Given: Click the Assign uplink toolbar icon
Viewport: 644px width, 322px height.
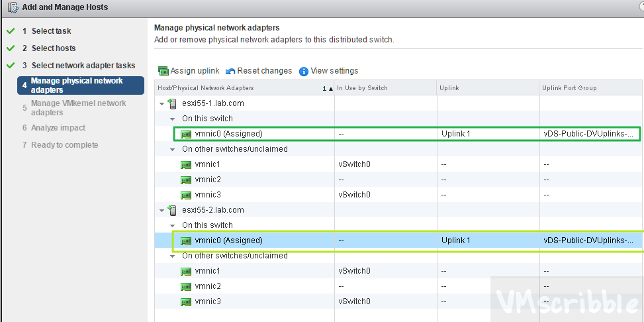Looking at the screenshot, I should coord(163,72).
